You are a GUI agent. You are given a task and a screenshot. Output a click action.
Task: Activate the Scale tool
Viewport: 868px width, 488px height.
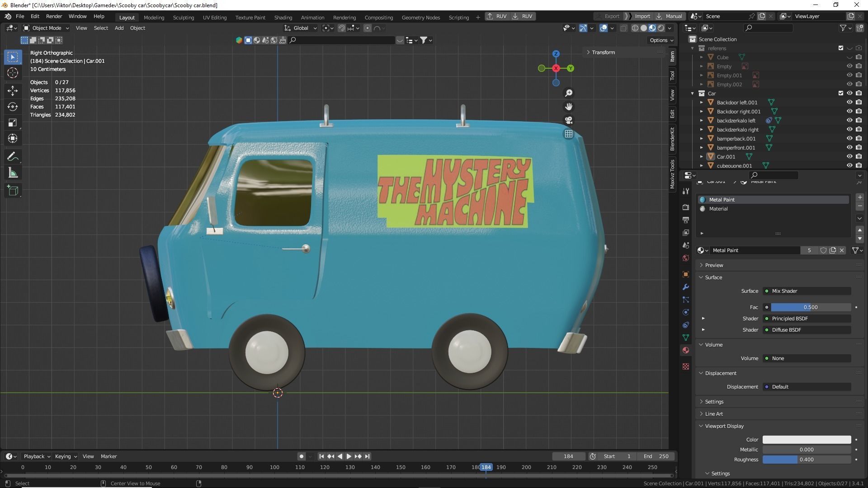tap(13, 122)
